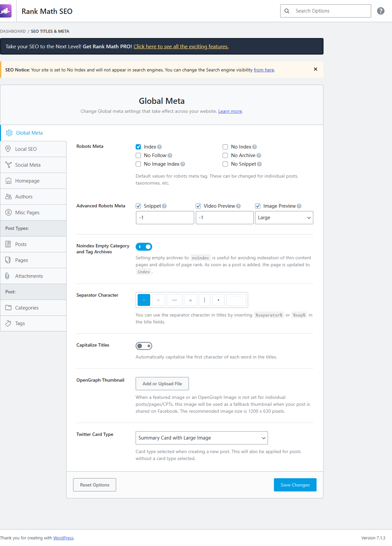Click the Social Meta share icon
Viewport: 392px width, 546px height.
(x=8, y=165)
